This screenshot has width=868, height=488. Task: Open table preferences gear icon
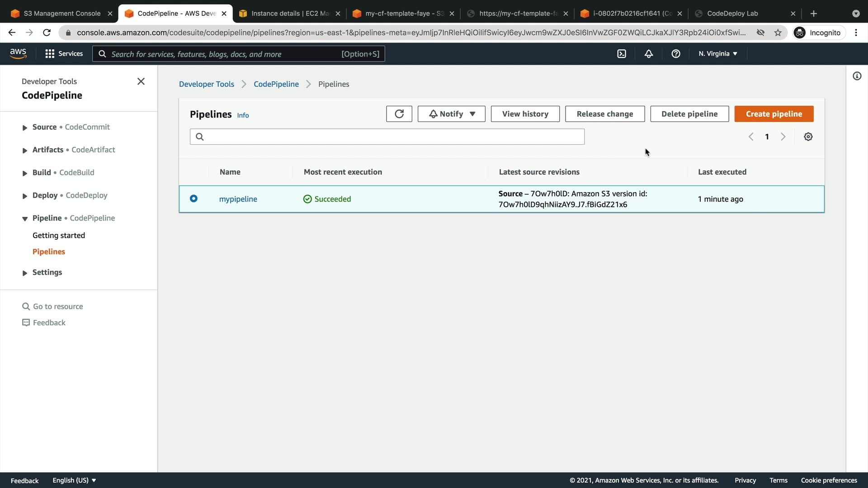[x=808, y=136]
